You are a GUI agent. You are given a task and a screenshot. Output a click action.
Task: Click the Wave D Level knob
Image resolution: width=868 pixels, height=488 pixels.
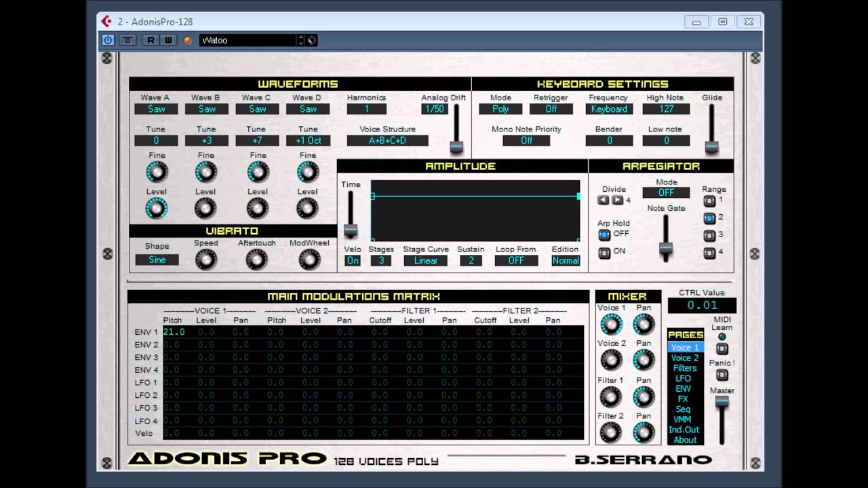pyautogui.click(x=308, y=208)
